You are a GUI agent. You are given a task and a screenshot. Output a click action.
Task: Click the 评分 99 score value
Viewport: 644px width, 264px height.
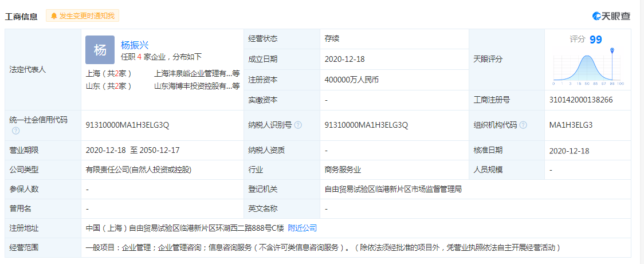tap(595, 40)
